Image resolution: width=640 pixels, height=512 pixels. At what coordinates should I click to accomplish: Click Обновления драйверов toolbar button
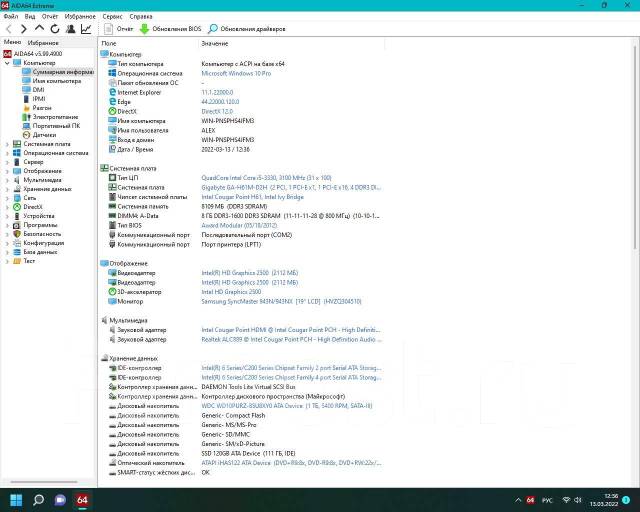[x=247, y=29]
